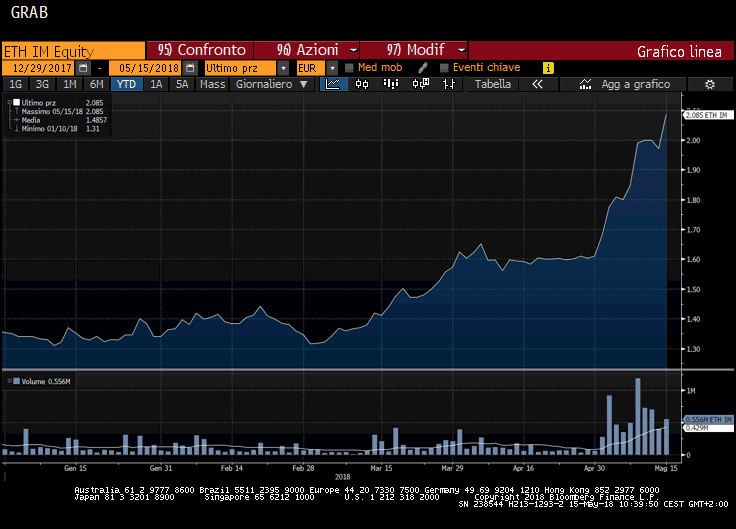
Task: Click the pencil annotation icon
Action: pyautogui.click(x=423, y=67)
